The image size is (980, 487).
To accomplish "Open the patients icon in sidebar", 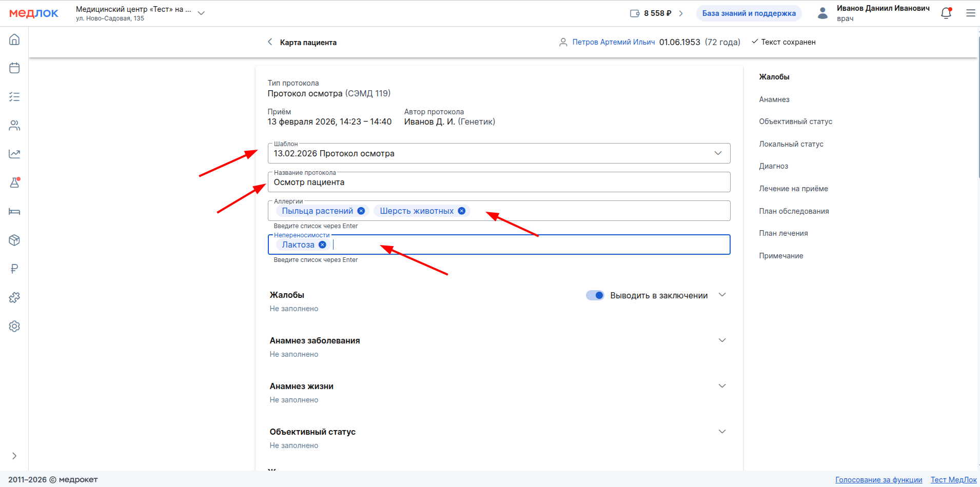I will point(14,126).
